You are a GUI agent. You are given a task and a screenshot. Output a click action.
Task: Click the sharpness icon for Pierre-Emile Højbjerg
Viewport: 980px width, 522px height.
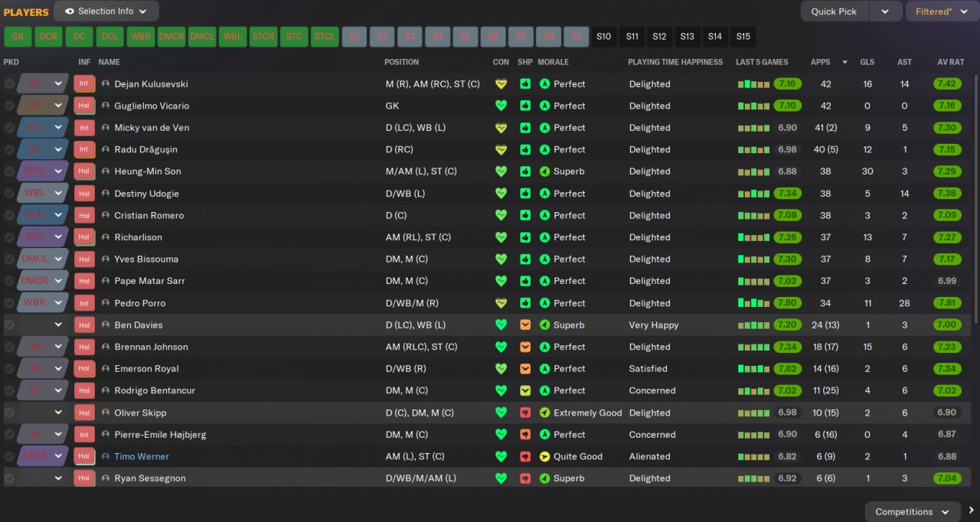pos(524,435)
